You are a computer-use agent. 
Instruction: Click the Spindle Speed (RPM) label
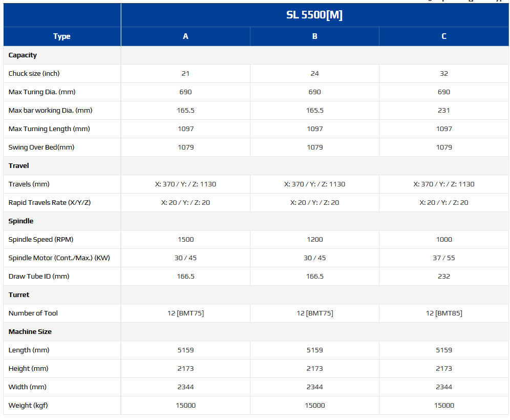[x=40, y=239]
